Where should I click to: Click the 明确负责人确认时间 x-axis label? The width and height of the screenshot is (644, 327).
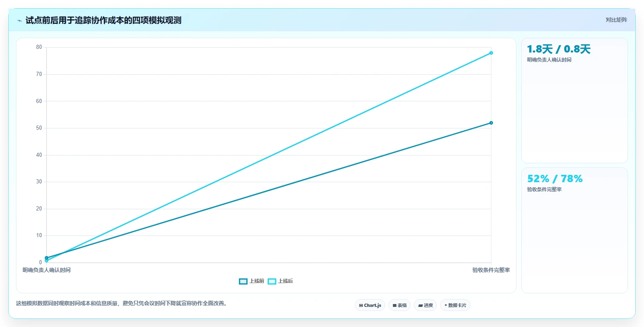[46, 270]
